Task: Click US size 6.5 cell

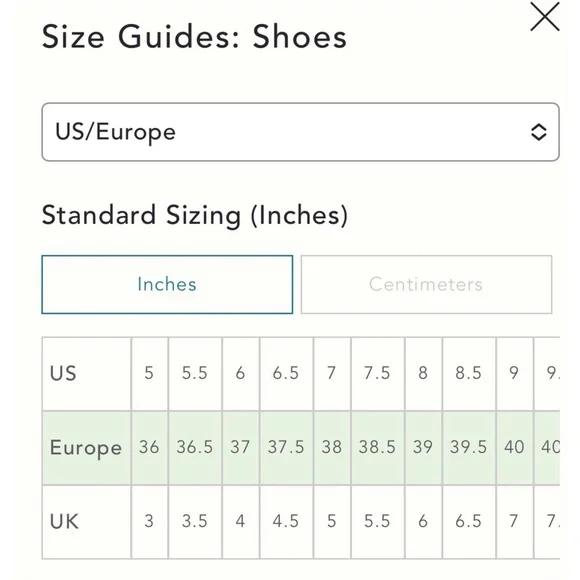Action: click(x=286, y=374)
